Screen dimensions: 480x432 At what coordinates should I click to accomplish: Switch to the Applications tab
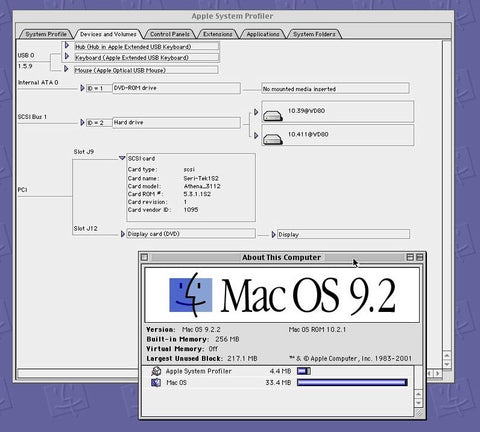pos(263,34)
